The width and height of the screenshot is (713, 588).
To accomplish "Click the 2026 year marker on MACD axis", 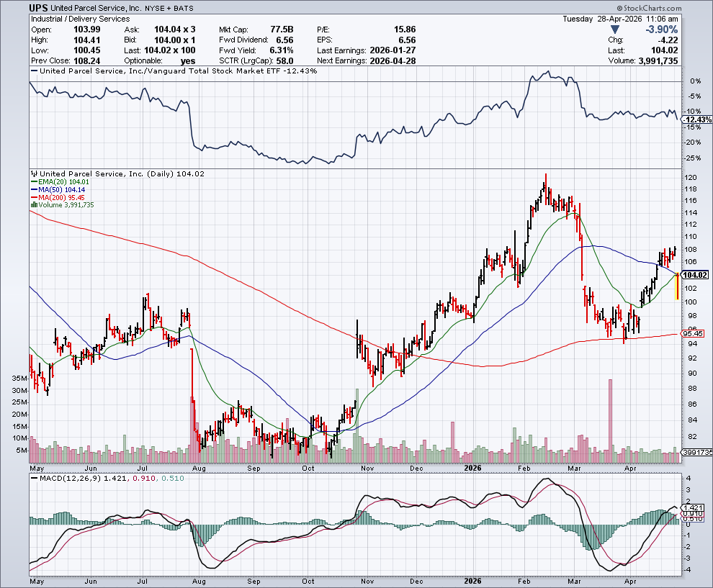I will 472,578.
